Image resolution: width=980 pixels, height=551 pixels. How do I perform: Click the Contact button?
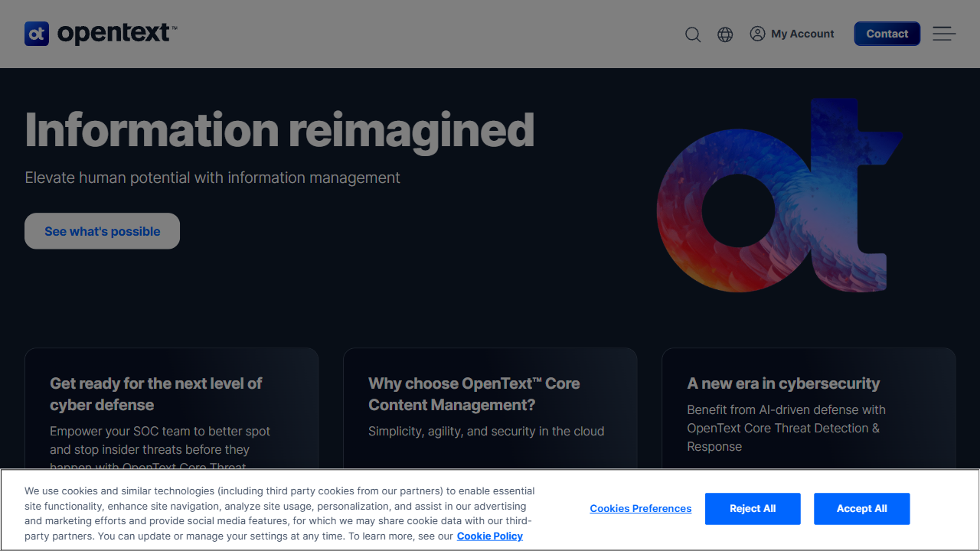[887, 34]
